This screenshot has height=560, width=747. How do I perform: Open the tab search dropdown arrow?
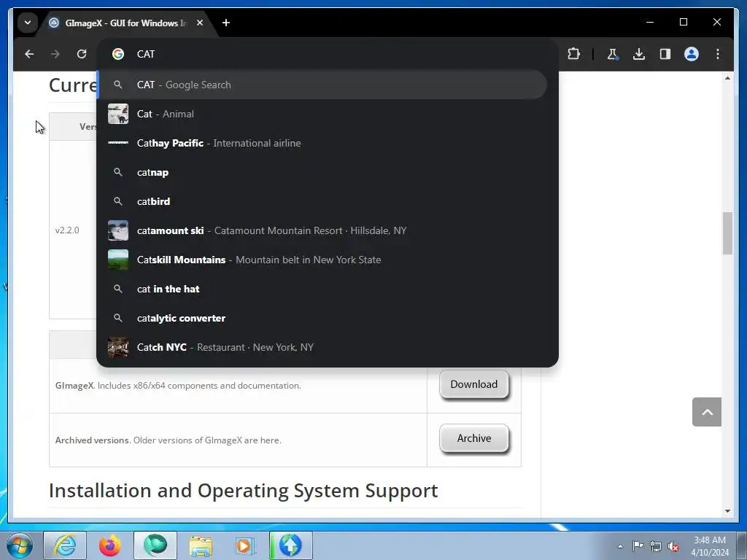[28, 23]
